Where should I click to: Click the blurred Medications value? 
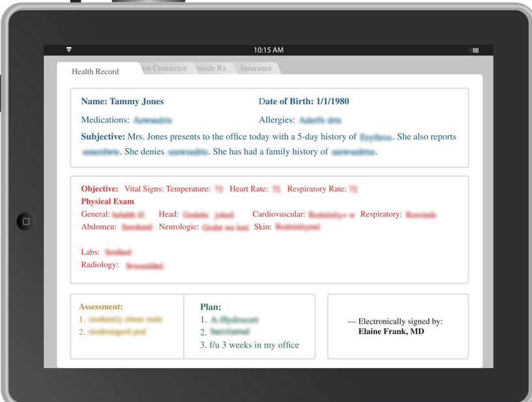[x=153, y=120]
